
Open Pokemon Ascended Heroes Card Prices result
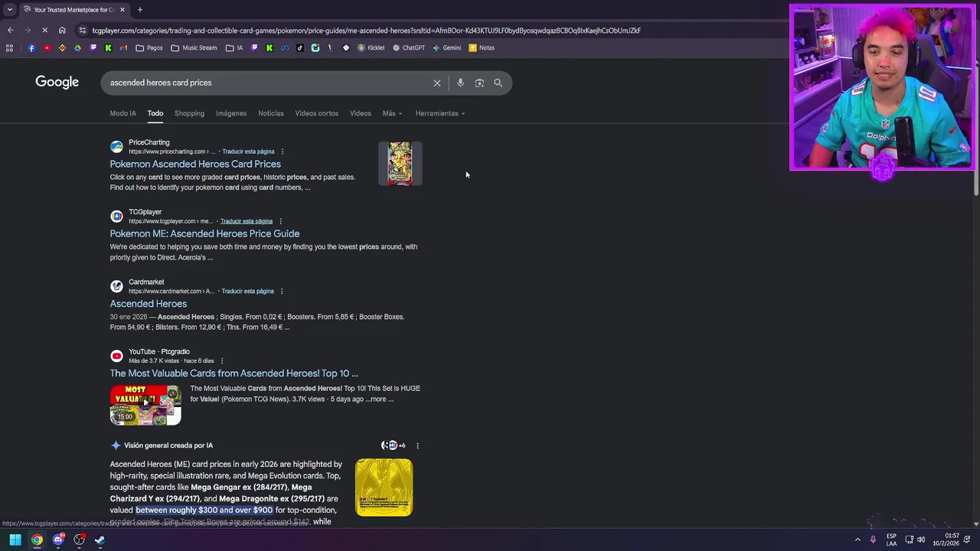coord(195,164)
